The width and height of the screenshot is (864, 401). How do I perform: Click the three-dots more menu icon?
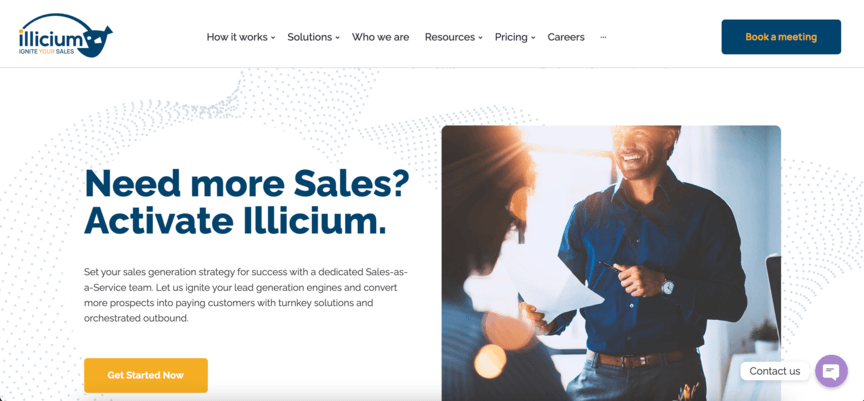coord(603,37)
